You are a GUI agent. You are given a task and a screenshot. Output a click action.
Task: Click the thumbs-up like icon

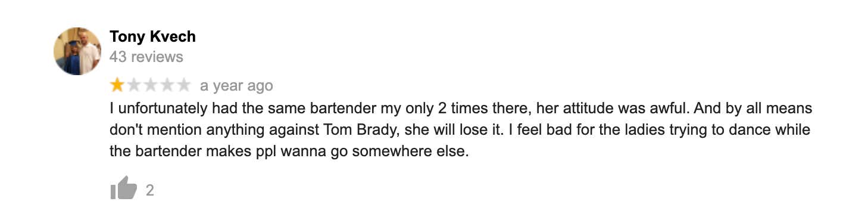pyautogui.click(x=124, y=188)
